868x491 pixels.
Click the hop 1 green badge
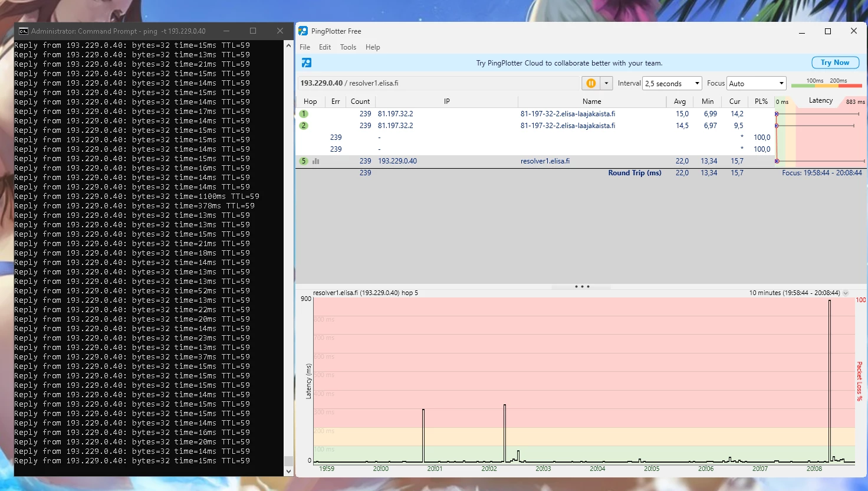(x=304, y=114)
